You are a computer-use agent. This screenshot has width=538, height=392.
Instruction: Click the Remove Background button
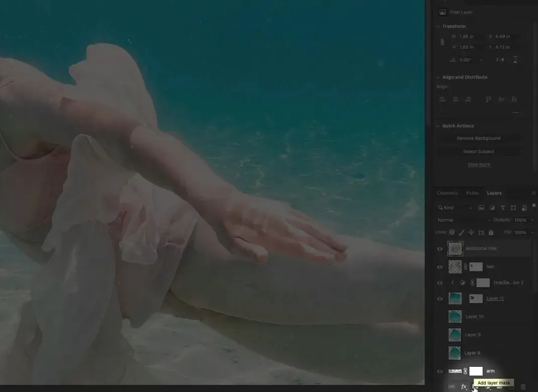(x=479, y=138)
